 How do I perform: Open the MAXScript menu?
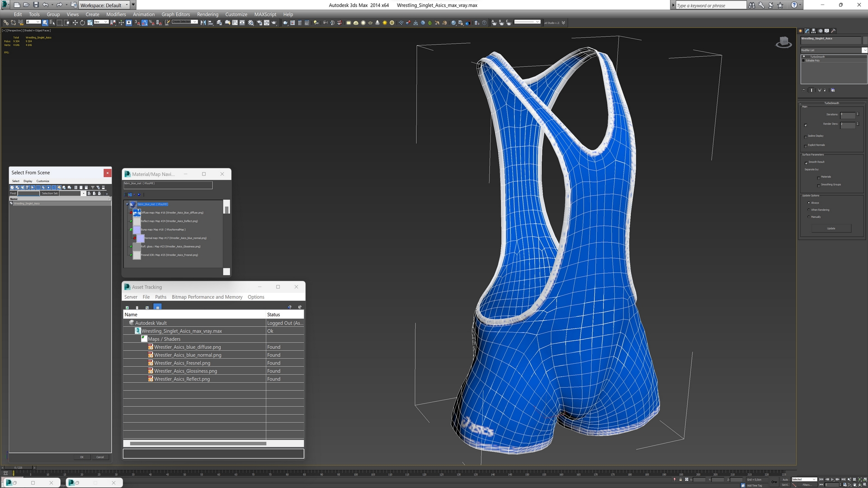[x=265, y=14]
